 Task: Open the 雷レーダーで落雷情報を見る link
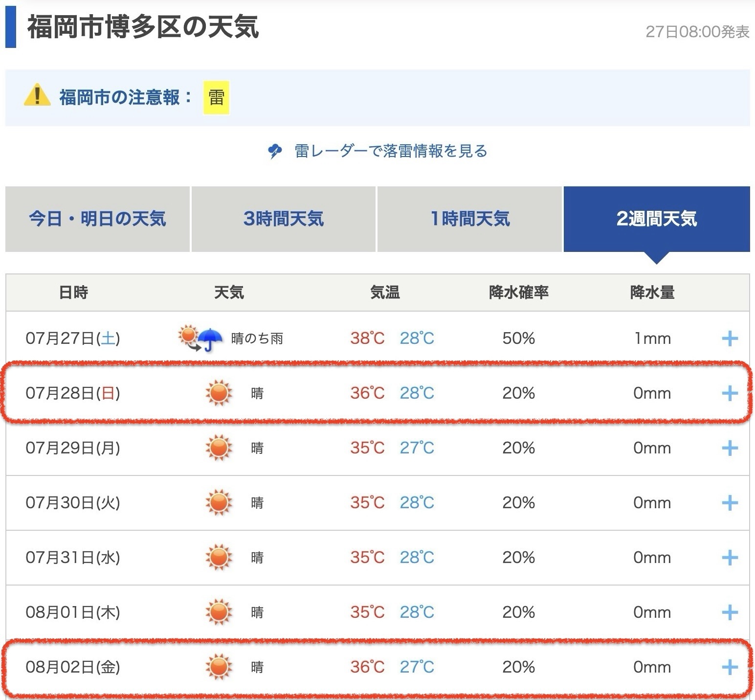coord(391,151)
